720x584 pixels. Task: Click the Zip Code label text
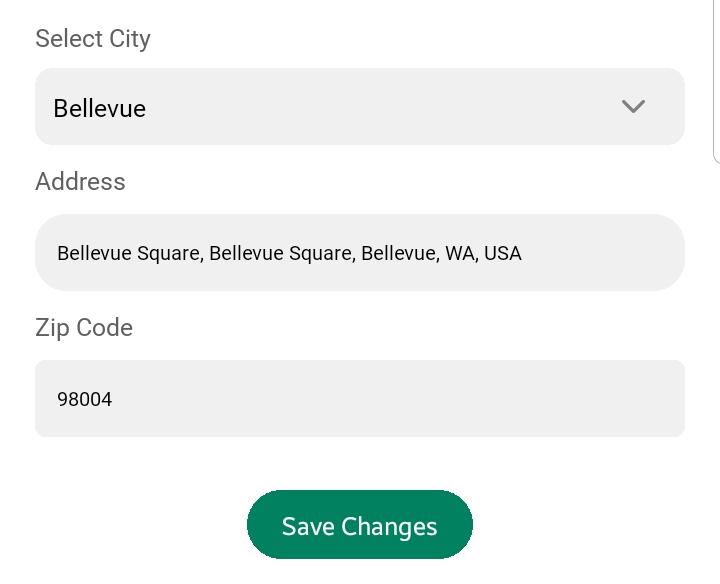[84, 328]
